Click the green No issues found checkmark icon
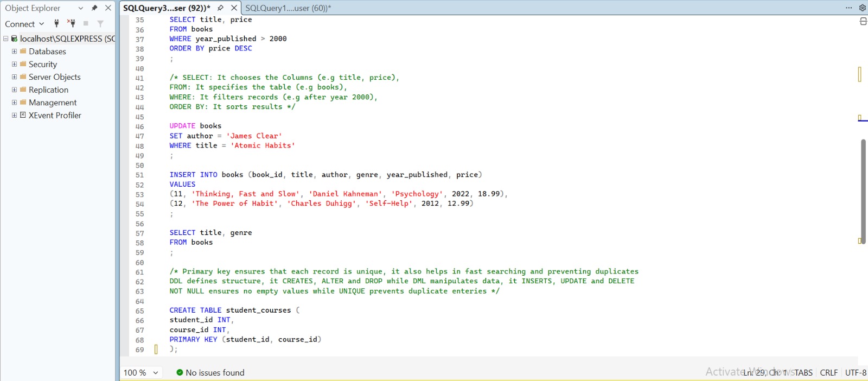This screenshot has width=868, height=381. tap(180, 372)
